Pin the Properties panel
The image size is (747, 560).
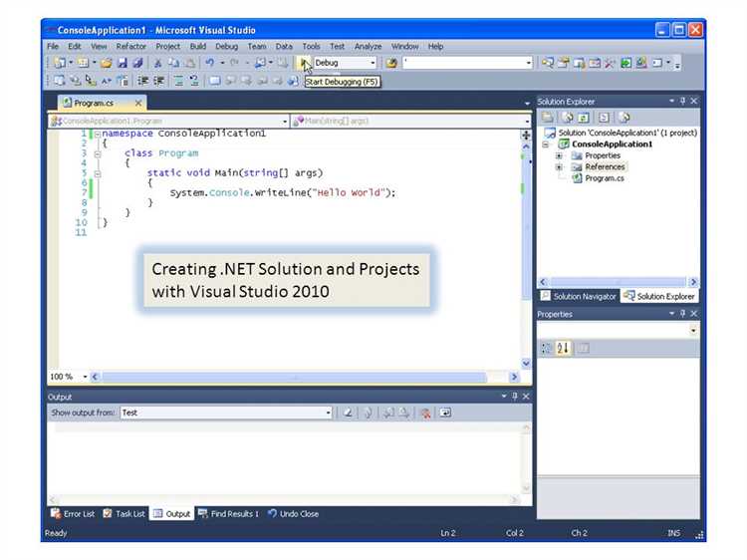[682, 314]
